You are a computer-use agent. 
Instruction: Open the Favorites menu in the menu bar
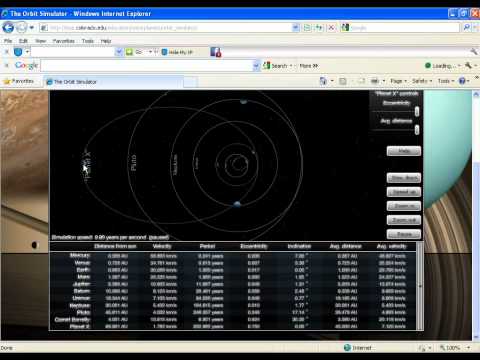coord(64,41)
